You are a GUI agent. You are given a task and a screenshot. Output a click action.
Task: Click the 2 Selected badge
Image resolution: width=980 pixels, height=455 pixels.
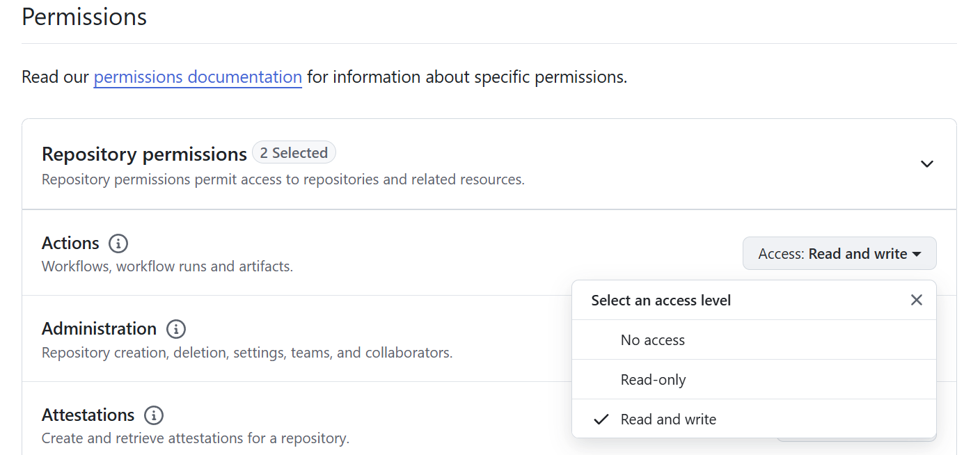coord(294,152)
